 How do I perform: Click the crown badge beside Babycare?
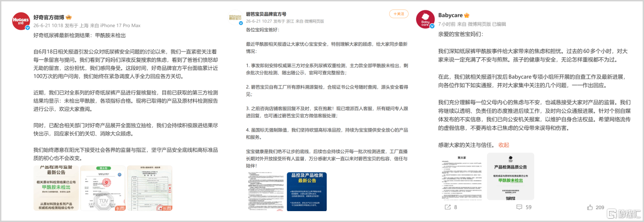pos(466,15)
